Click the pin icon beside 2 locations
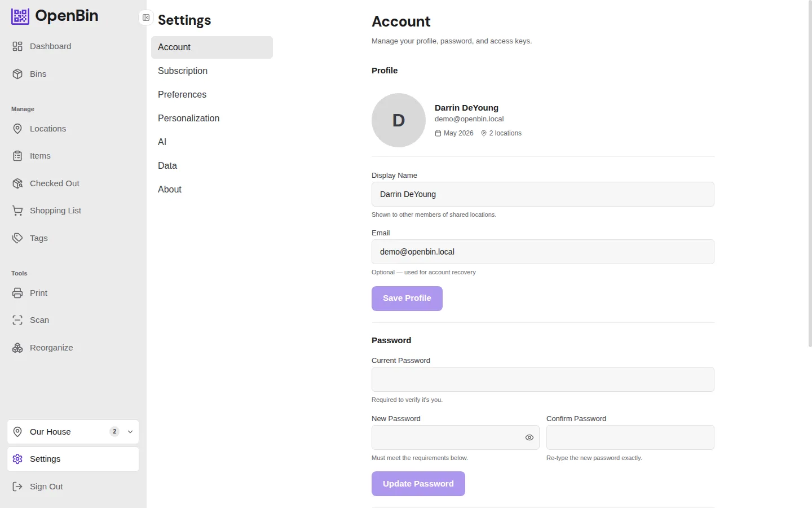 [484, 133]
